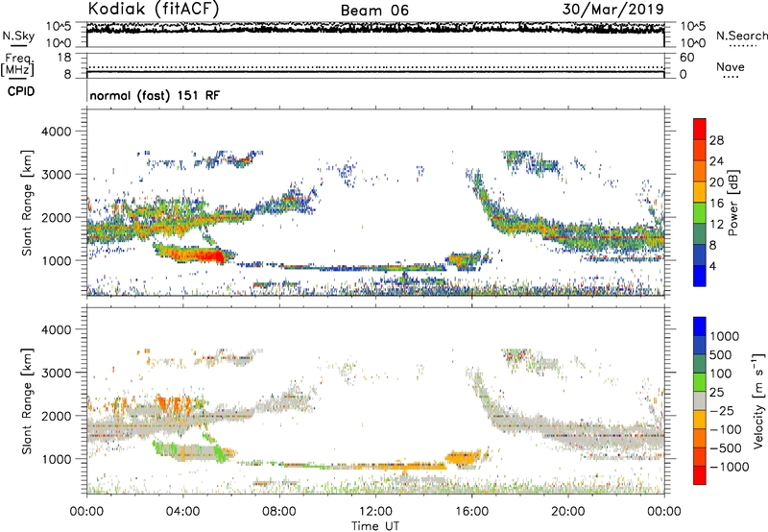
Task: Click the "500" label on Velocity color bar
Action: pyautogui.click(x=722, y=355)
